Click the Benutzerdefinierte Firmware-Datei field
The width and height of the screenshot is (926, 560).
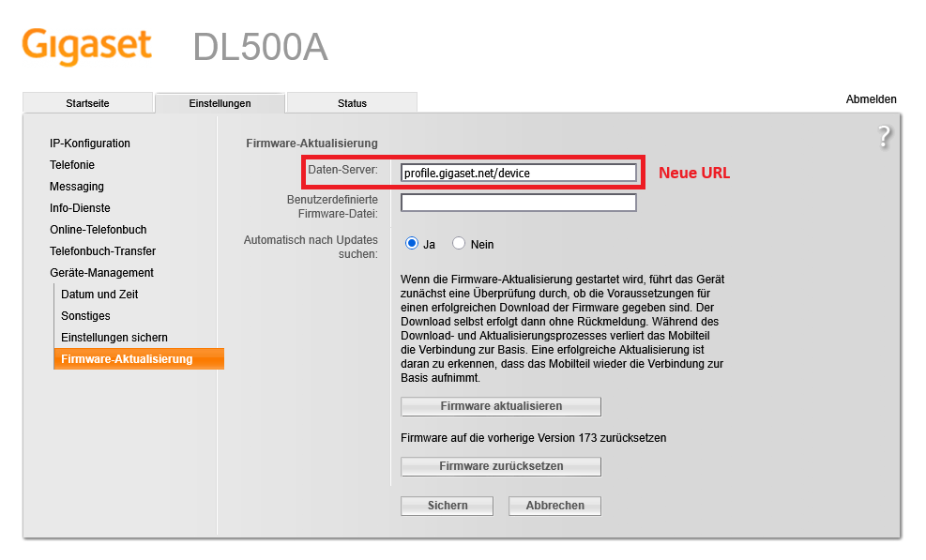pyautogui.click(x=518, y=202)
